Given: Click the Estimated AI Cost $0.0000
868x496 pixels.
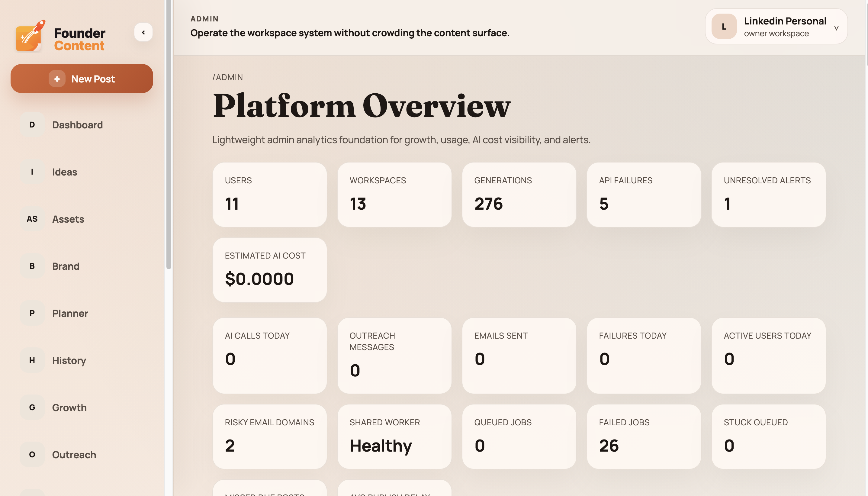Looking at the screenshot, I should [259, 279].
